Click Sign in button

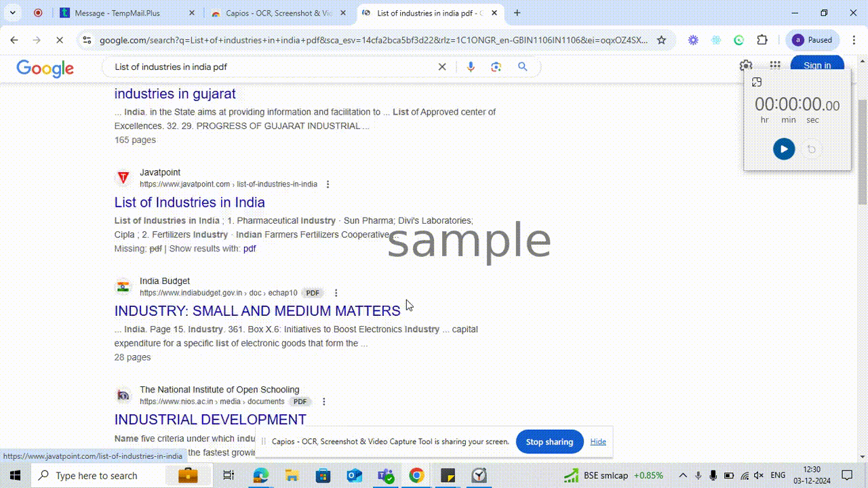click(x=817, y=65)
